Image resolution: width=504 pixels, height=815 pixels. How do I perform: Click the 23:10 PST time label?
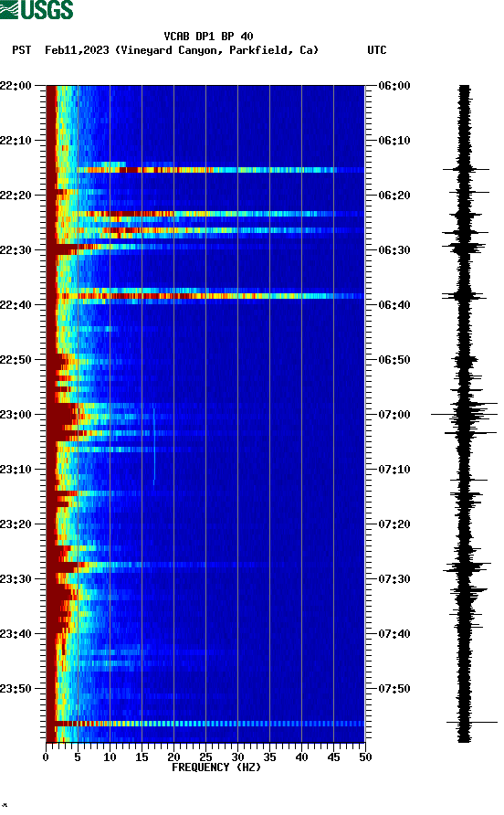pos(16,470)
